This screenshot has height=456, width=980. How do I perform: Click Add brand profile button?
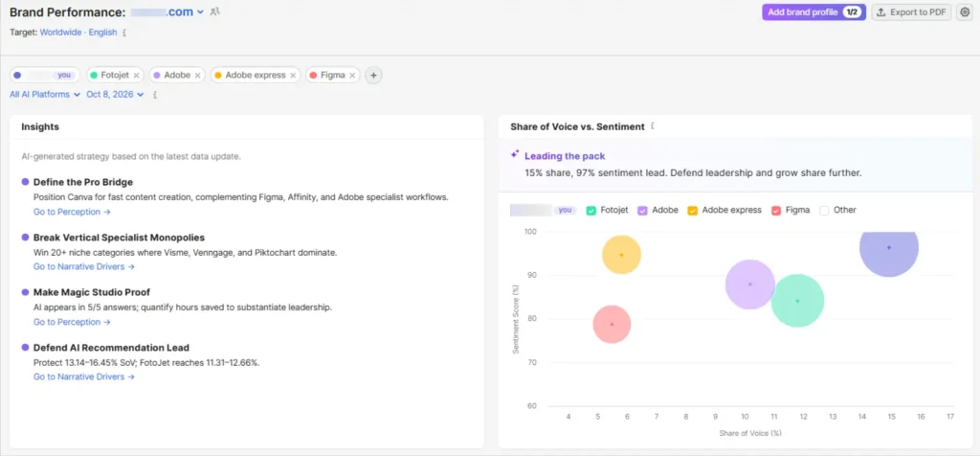[x=813, y=11]
